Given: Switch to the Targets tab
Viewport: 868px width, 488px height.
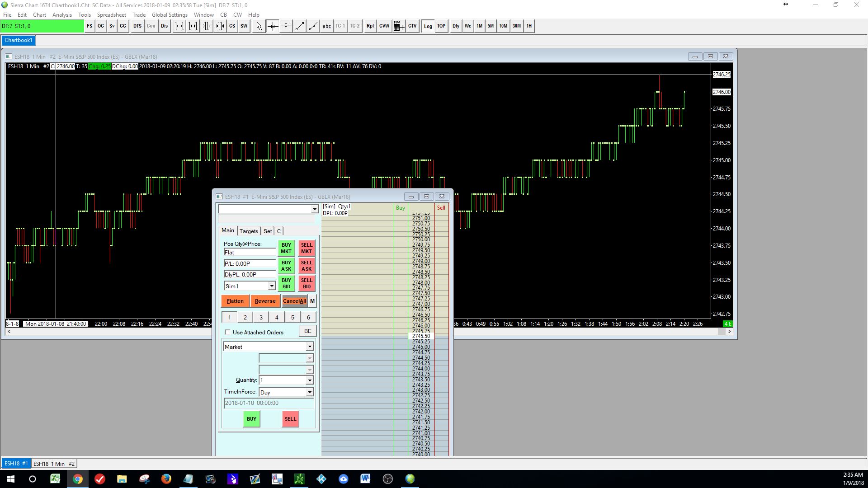Looking at the screenshot, I should (249, 231).
